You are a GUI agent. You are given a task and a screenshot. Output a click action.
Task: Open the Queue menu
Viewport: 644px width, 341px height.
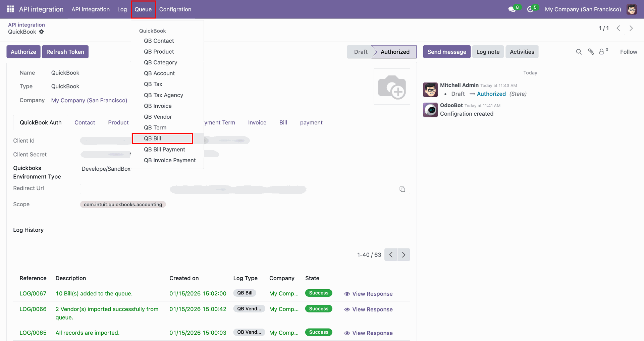click(143, 9)
